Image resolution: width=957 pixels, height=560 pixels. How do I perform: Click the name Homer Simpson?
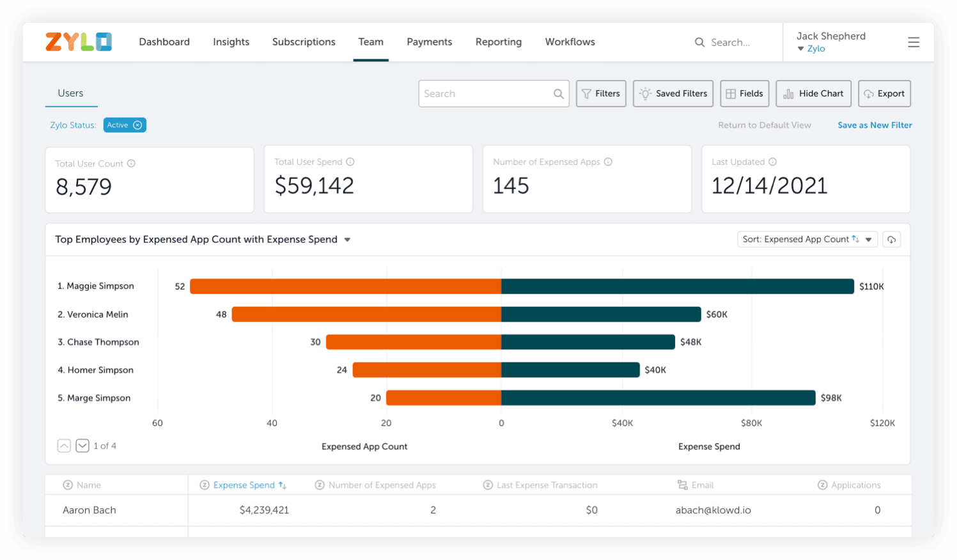point(100,370)
